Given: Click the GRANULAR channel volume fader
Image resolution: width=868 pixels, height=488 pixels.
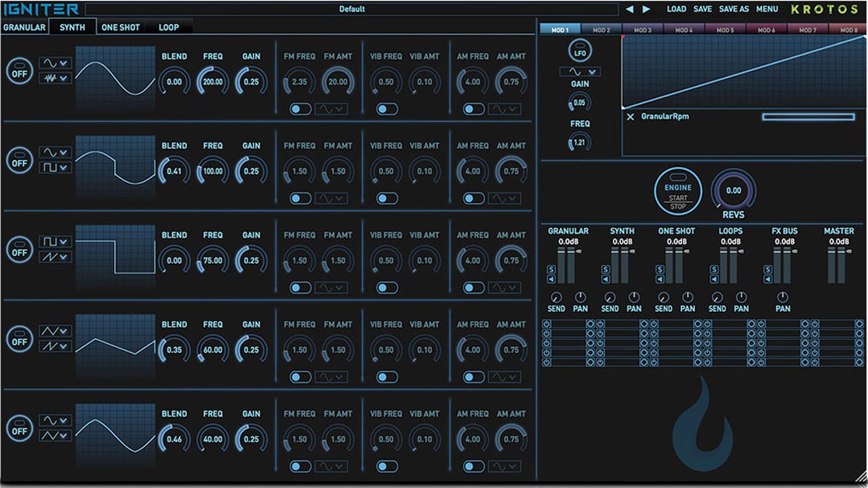Looking at the screenshot, I should 566,265.
